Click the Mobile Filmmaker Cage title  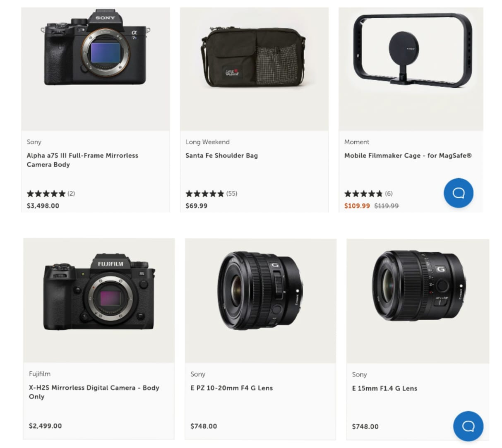408,156
